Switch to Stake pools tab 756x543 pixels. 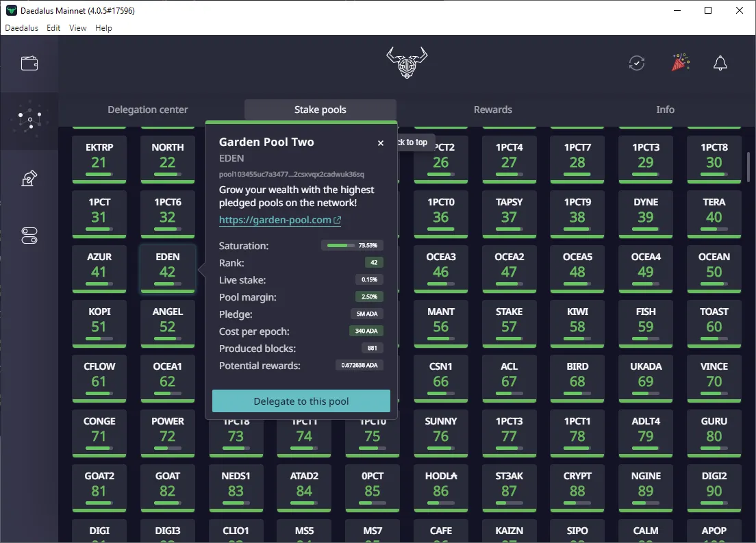coord(320,110)
